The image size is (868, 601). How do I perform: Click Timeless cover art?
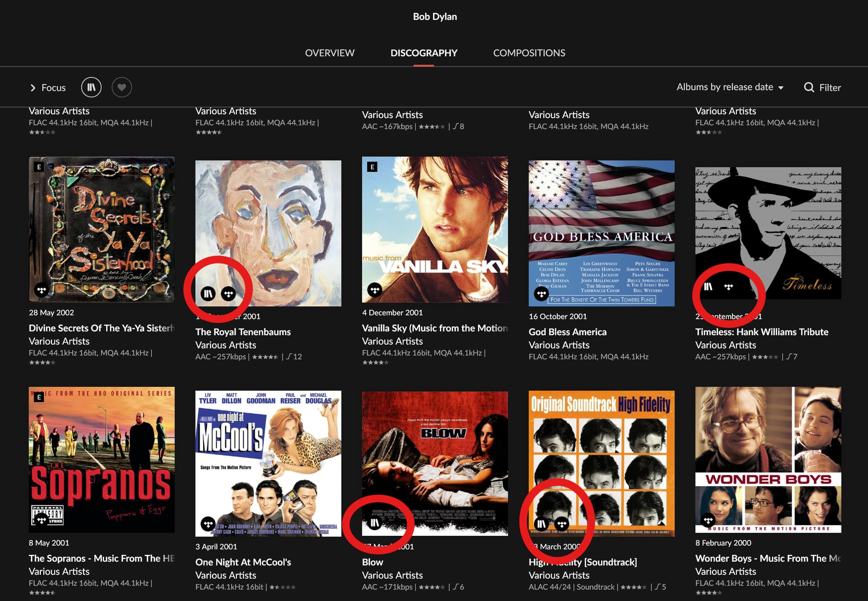click(768, 233)
